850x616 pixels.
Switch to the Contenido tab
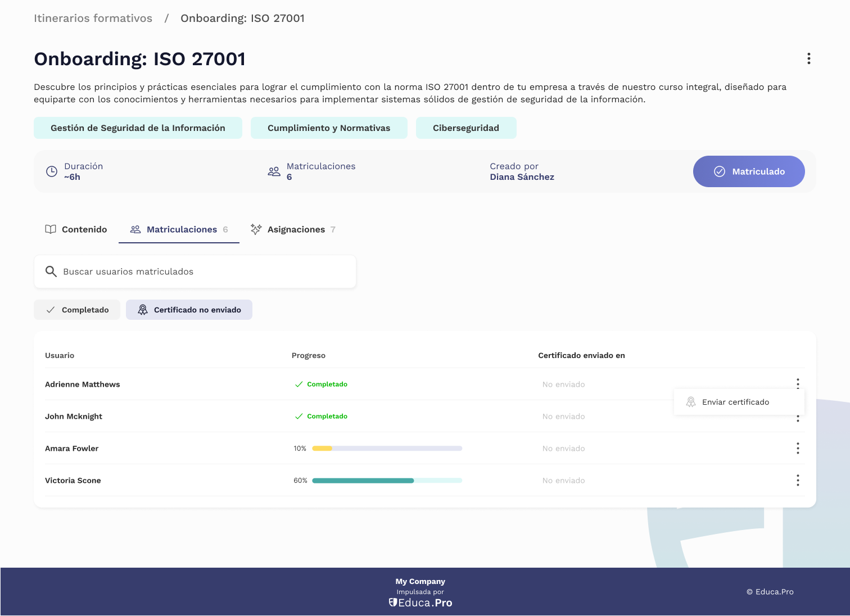pyautogui.click(x=76, y=229)
